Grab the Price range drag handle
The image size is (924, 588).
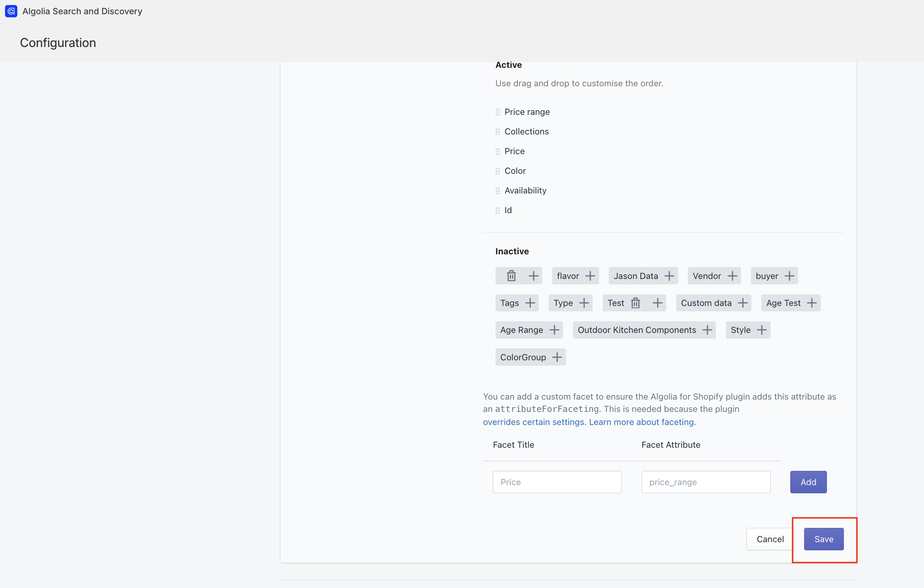[x=497, y=112]
